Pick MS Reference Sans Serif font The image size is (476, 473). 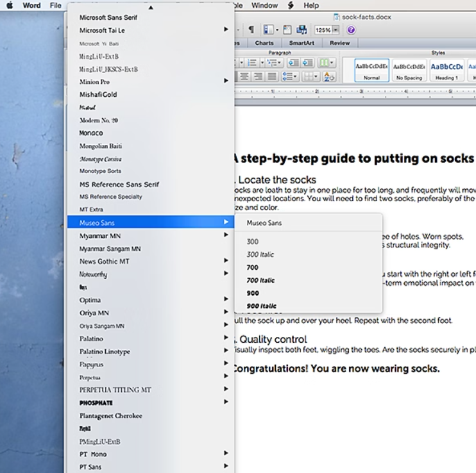[x=151, y=185]
